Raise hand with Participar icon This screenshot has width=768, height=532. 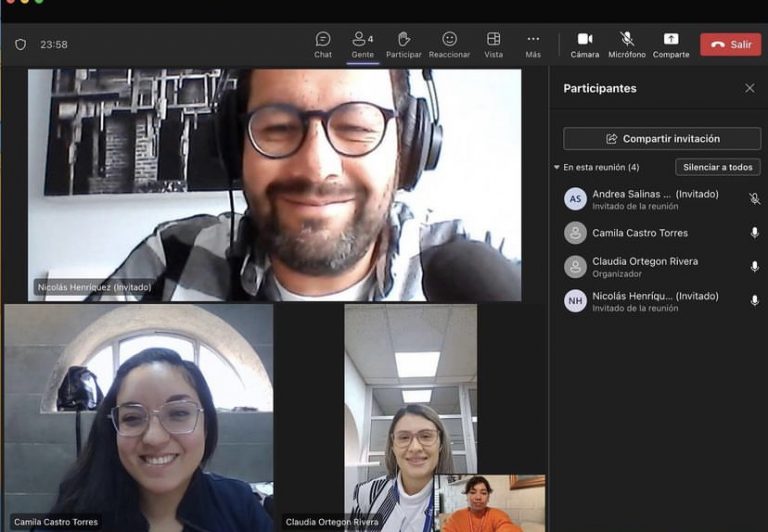point(403,44)
